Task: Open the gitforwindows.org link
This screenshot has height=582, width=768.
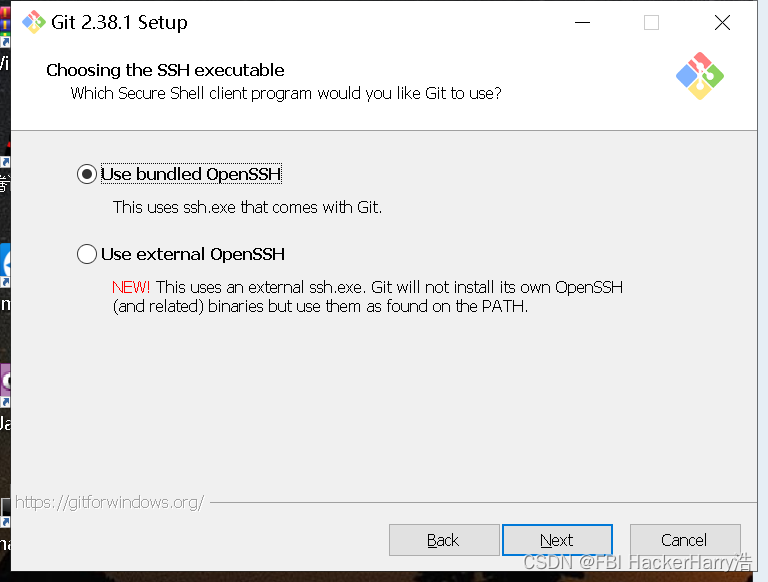Action: (109, 502)
